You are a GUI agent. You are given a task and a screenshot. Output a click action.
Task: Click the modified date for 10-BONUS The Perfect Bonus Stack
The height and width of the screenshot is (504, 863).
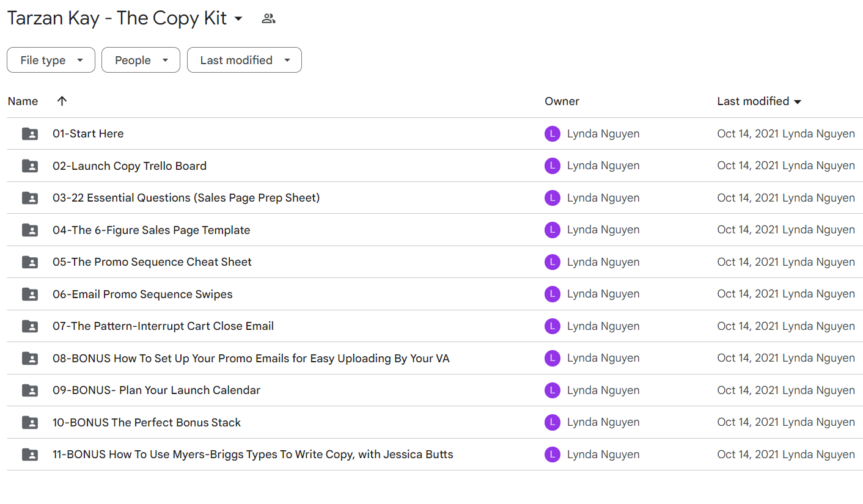click(x=786, y=422)
